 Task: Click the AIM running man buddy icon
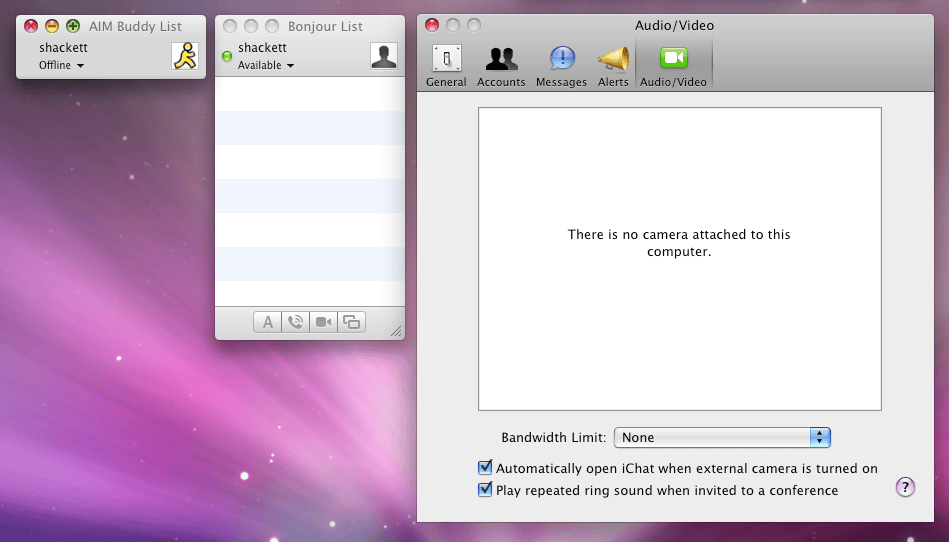tap(185, 56)
